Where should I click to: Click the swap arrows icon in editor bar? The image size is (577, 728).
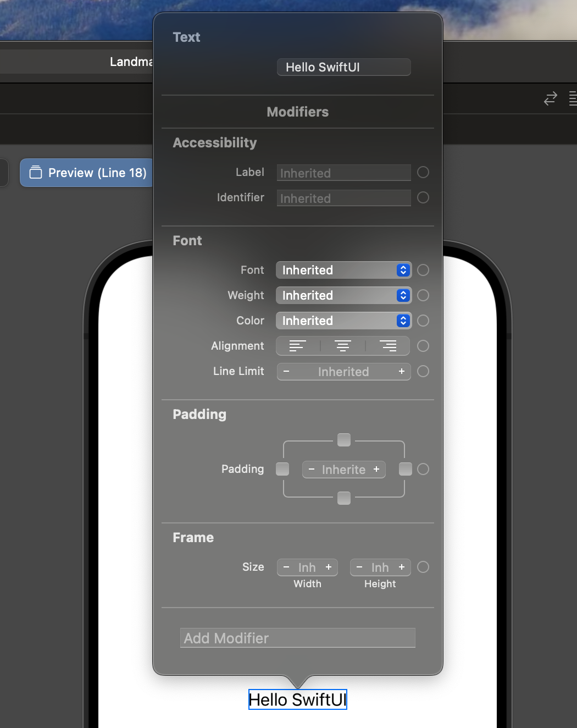[x=551, y=98]
